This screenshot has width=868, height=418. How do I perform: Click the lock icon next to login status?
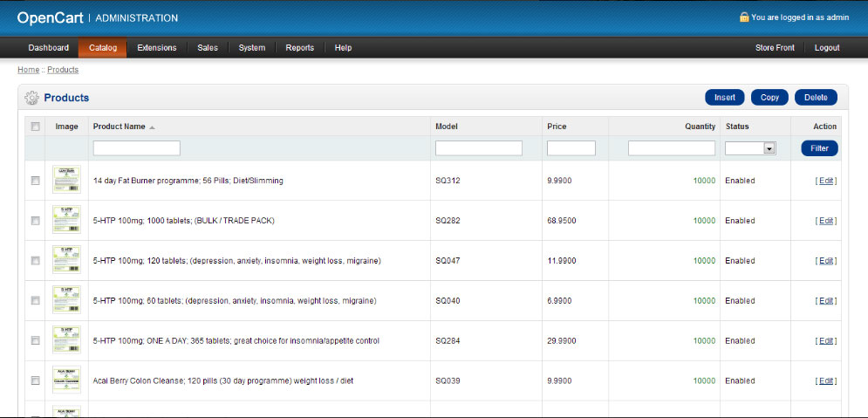[x=743, y=17]
